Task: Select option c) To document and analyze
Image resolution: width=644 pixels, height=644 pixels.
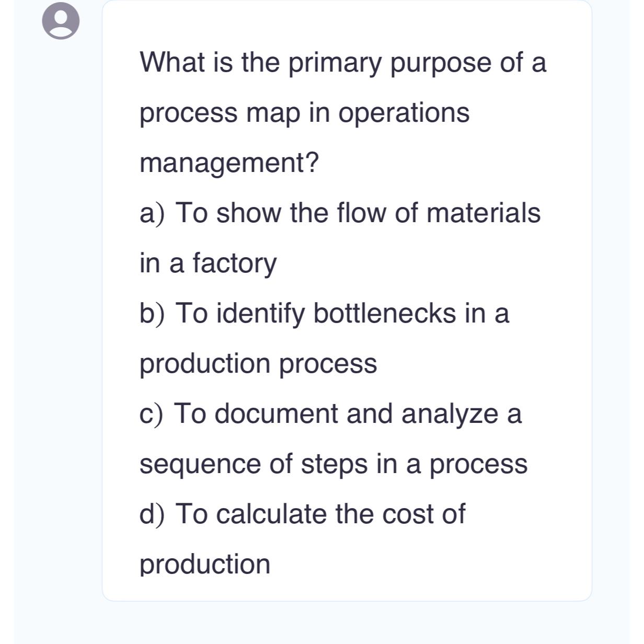Action: pyautogui.click(x=330, y=413)
